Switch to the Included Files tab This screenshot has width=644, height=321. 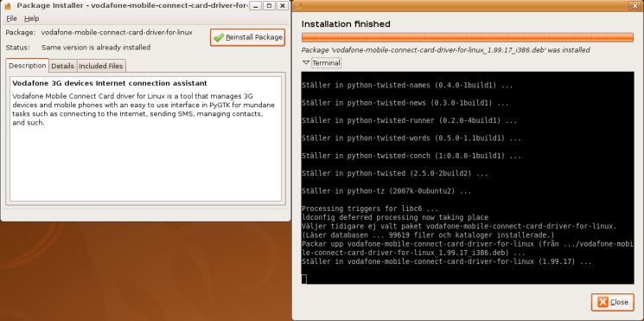[101, 66]
